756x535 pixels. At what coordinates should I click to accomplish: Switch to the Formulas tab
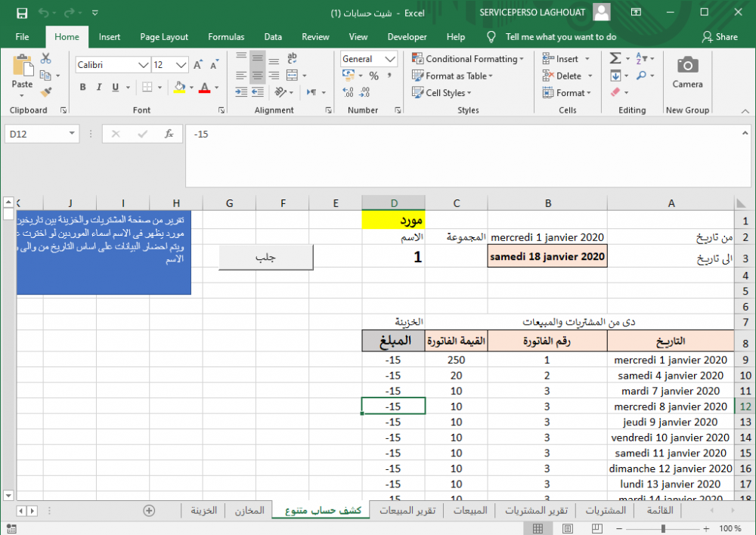(x=226, y=37)
